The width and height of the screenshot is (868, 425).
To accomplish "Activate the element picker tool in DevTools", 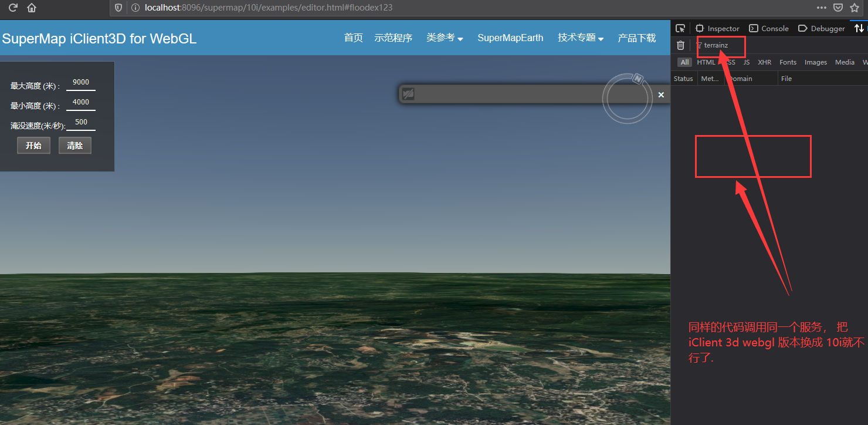I will tap(680, 28).
